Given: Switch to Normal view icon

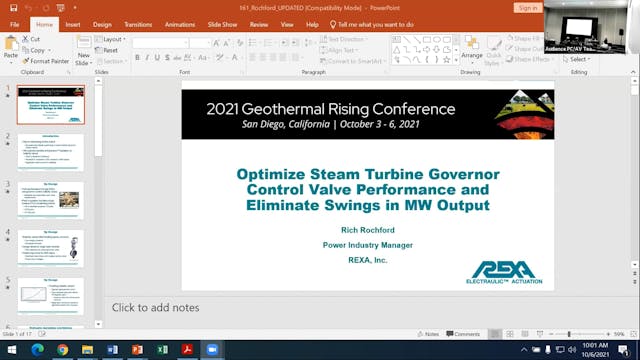Looking at the screenshot, I should 495,334.
